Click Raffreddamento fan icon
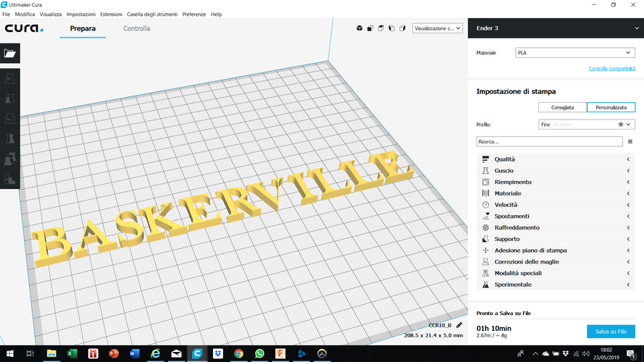The image size is (644, 362). [485, 227]
